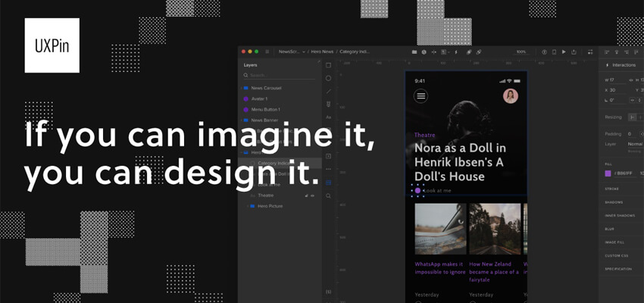Click the folder icon in the top toolbar
644x303 pixels.
tap(414, 52)
